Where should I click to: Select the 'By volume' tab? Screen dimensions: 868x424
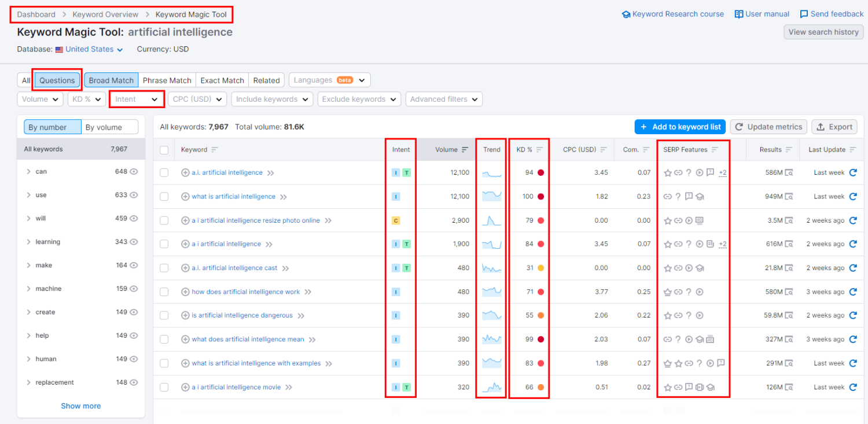pyautogui.click(x=109, y=127)
